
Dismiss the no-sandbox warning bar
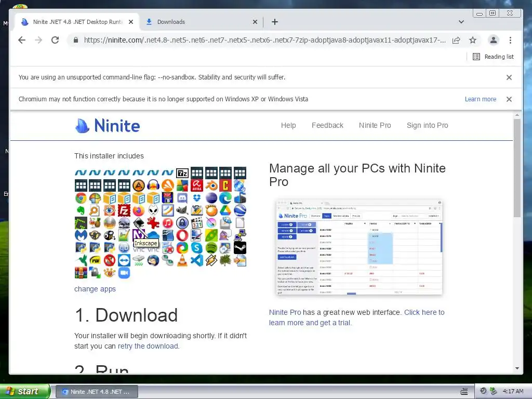(509, 77)
